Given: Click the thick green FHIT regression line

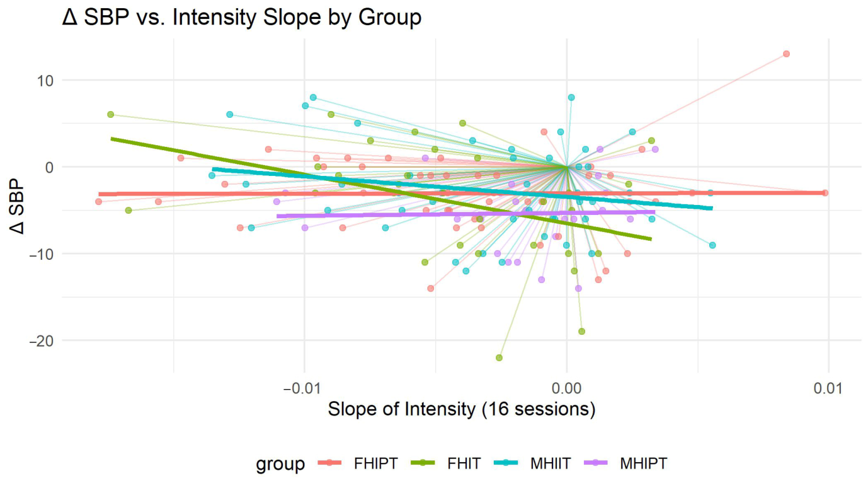Looking at the screenshot, I should [x=380, y=189].
